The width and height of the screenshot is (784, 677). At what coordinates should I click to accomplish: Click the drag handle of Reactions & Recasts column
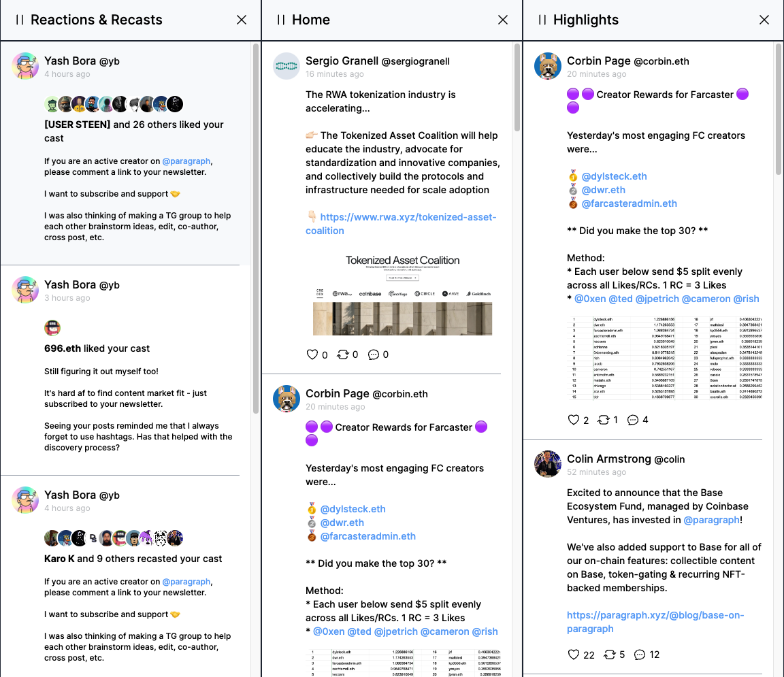[20, 20]
